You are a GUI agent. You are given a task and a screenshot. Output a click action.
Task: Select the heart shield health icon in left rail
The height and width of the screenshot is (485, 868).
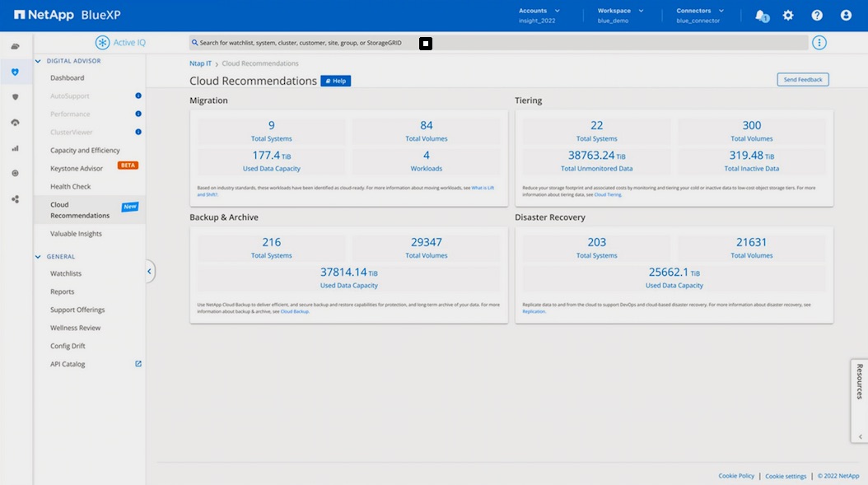16,72
